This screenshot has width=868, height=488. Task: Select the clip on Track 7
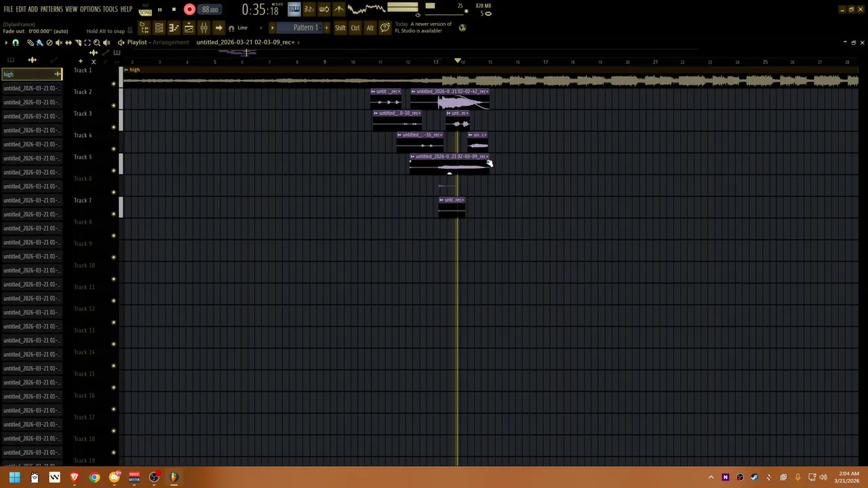click(x=452, y=207)
